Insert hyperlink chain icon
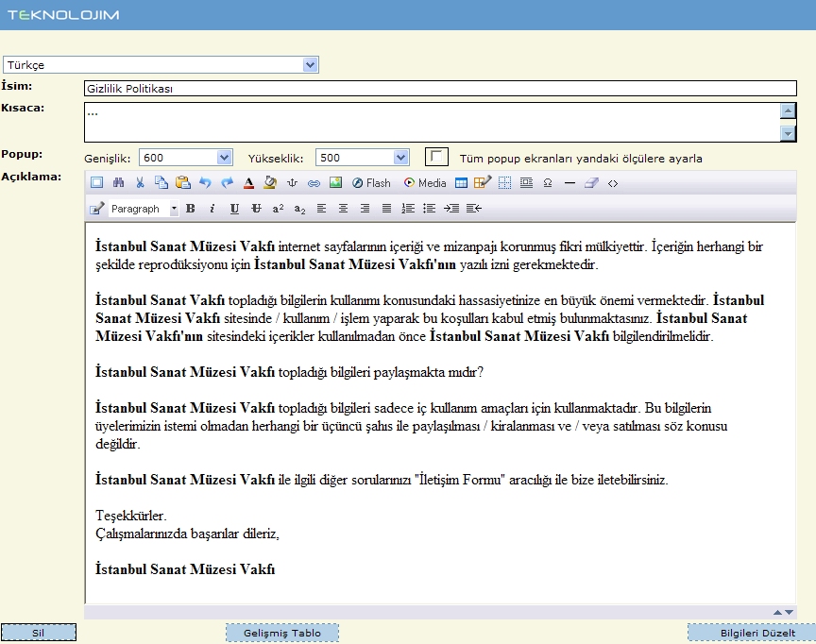 (x=314, y=182)
